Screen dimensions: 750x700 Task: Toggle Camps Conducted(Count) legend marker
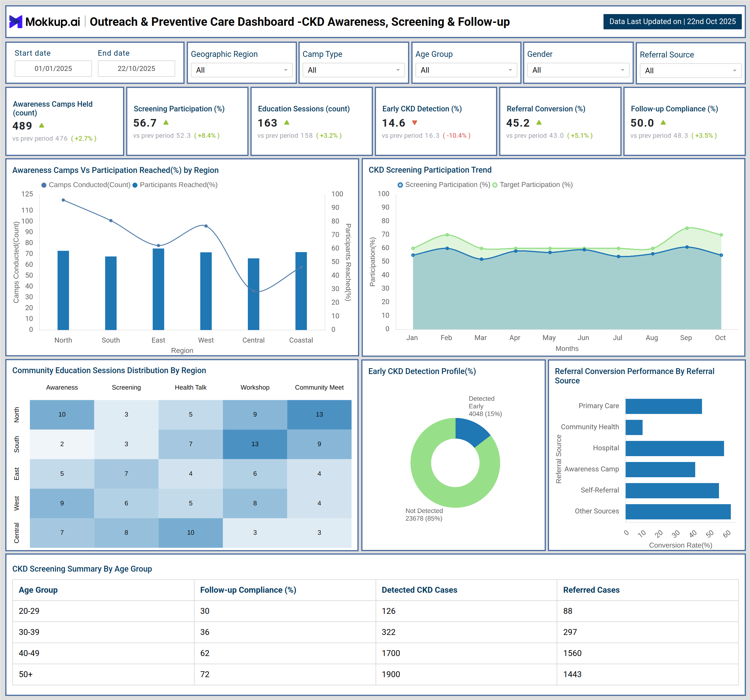coord(44,185)
